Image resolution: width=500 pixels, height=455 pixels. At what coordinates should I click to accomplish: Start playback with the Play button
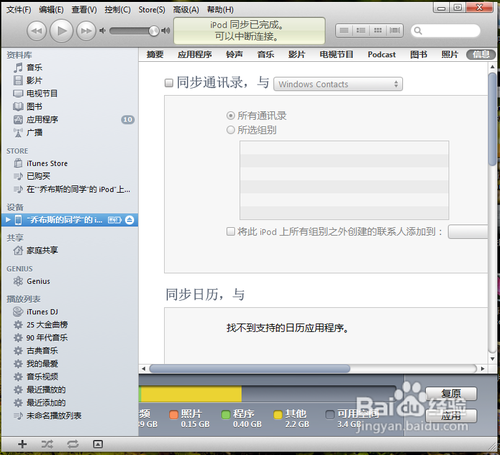61,31
